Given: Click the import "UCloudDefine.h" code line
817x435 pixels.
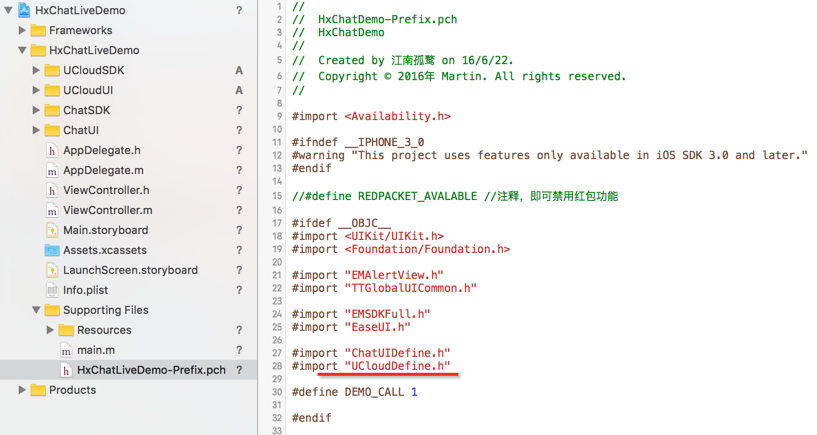Looking at the screenshot, I should point(371,366).
